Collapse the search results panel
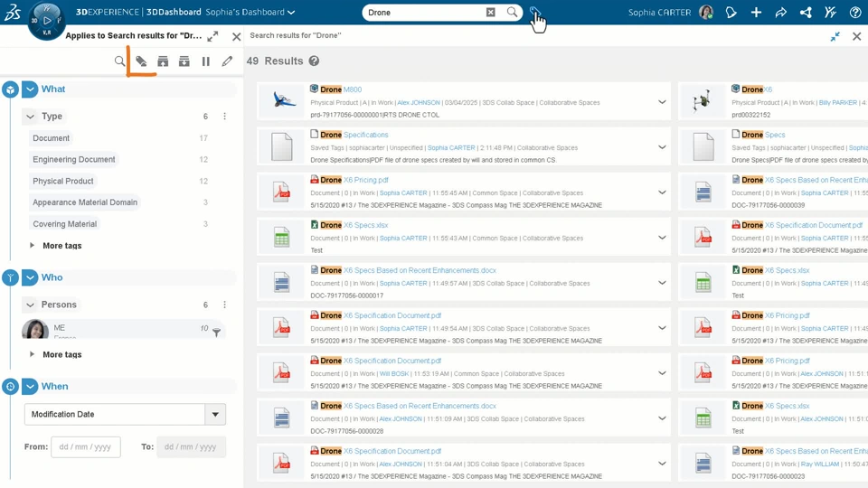 (x=835, y=36)
